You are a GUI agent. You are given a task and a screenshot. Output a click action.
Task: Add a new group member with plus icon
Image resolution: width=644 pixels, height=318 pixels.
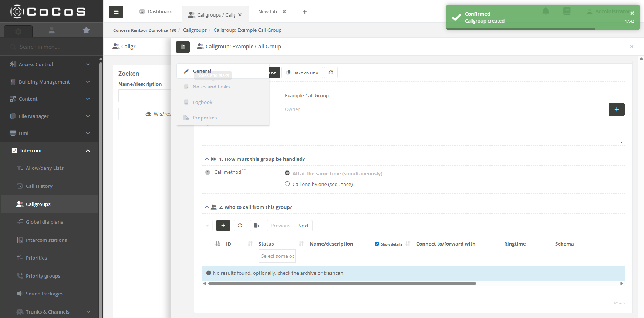pyautogui.click(x=223, y=226)
